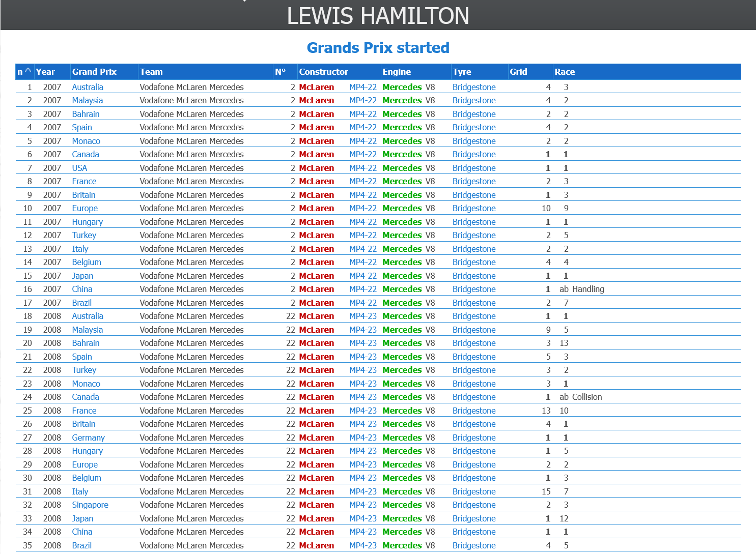Click the Grands Prix started heading
756x554 pixels.
pos(378,47)
